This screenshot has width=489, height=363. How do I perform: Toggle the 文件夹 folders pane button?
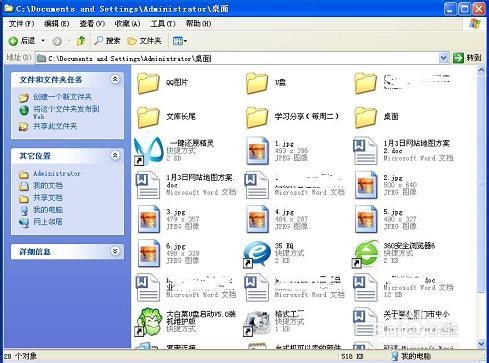(x=145, y=41)
